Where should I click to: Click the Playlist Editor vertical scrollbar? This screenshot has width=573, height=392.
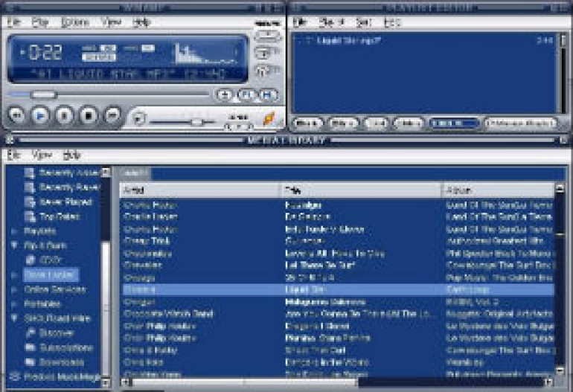click(x=563, y=73)
